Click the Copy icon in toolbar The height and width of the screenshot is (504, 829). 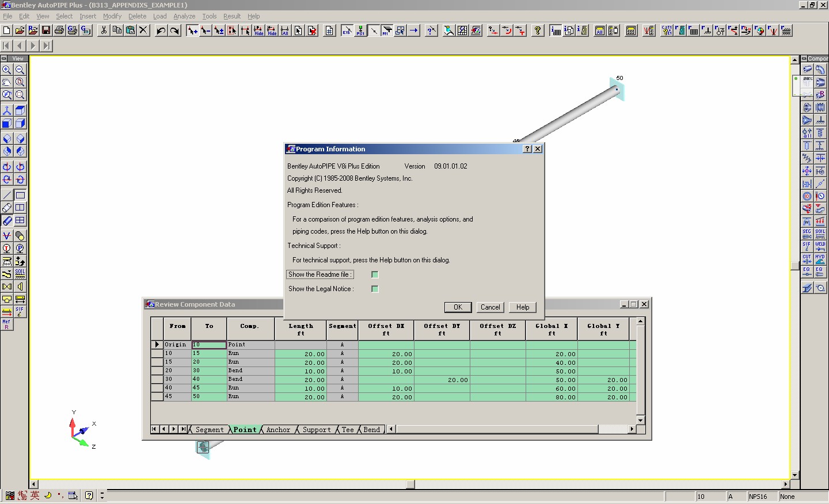coord(117,30)
